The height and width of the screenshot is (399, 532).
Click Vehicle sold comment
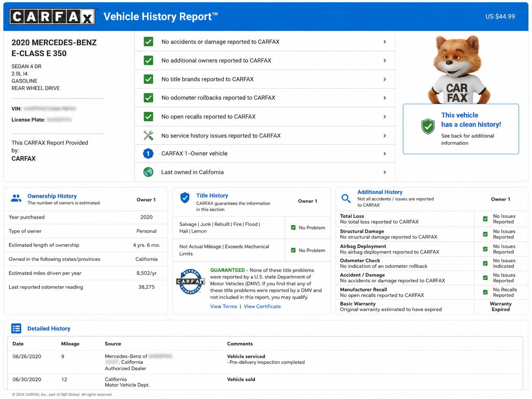(x=241, y=379)
